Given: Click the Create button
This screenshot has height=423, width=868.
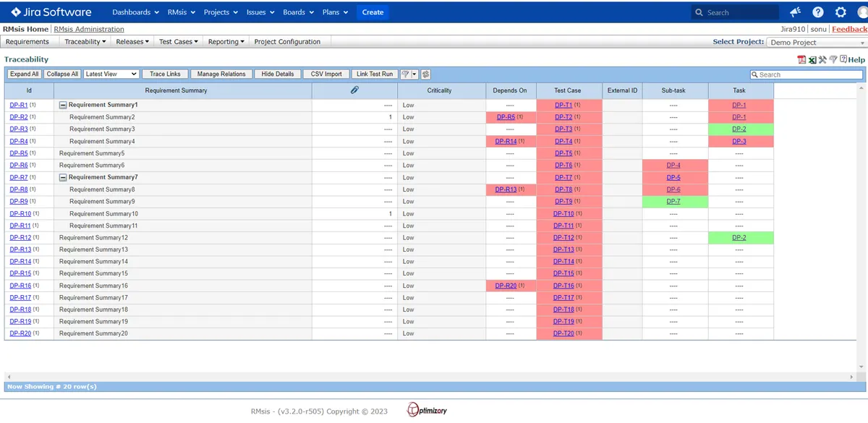Looking at the screenshot, I should point(373,12).
